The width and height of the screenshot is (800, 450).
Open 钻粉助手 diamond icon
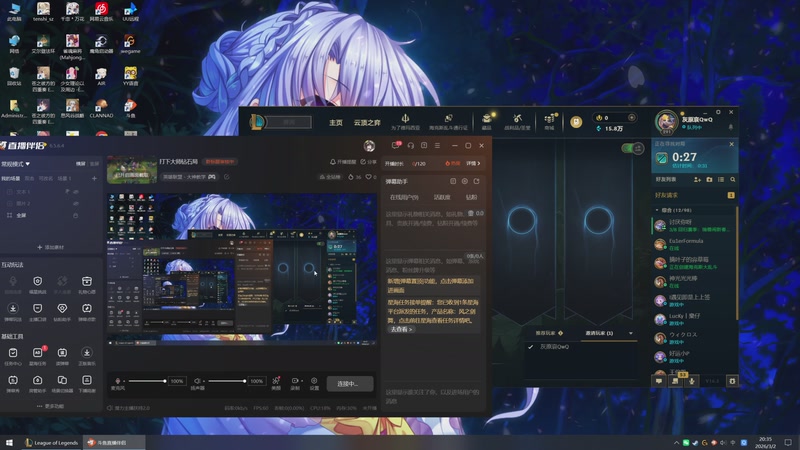(x=62, y=309)
